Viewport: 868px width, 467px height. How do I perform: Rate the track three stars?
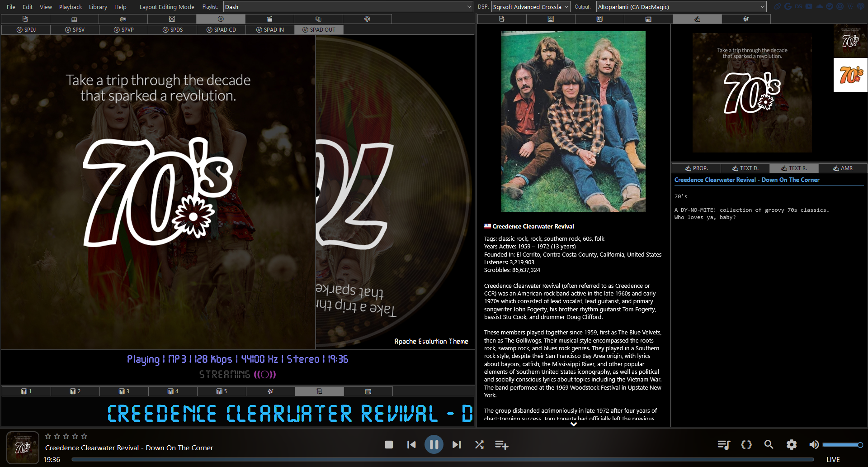[x=66, y=436]
